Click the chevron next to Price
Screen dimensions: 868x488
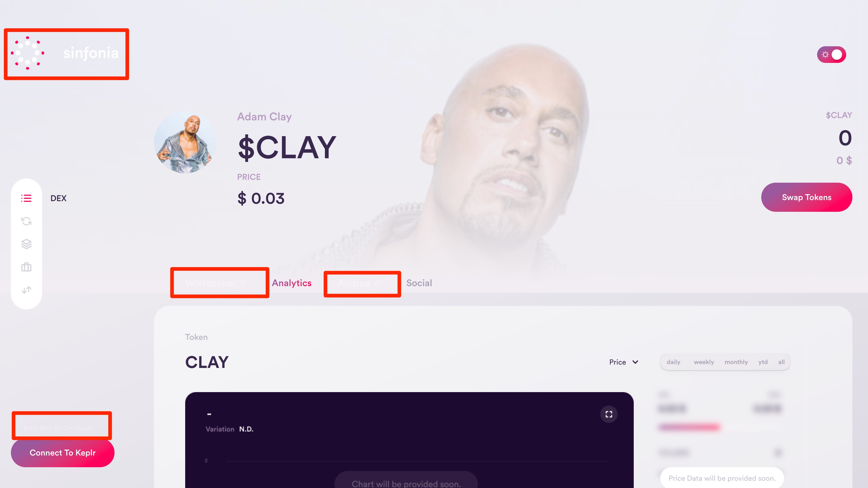635,362
